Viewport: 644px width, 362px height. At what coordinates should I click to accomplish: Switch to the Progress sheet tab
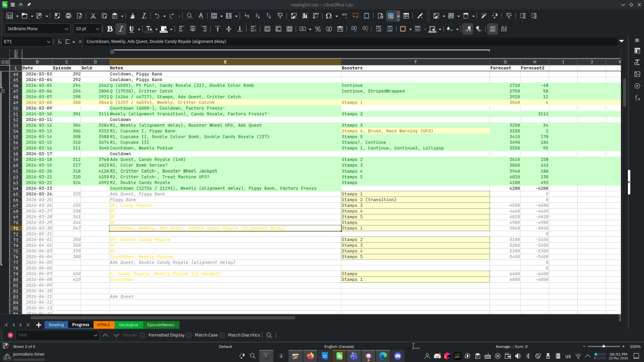tap(80, 325)
